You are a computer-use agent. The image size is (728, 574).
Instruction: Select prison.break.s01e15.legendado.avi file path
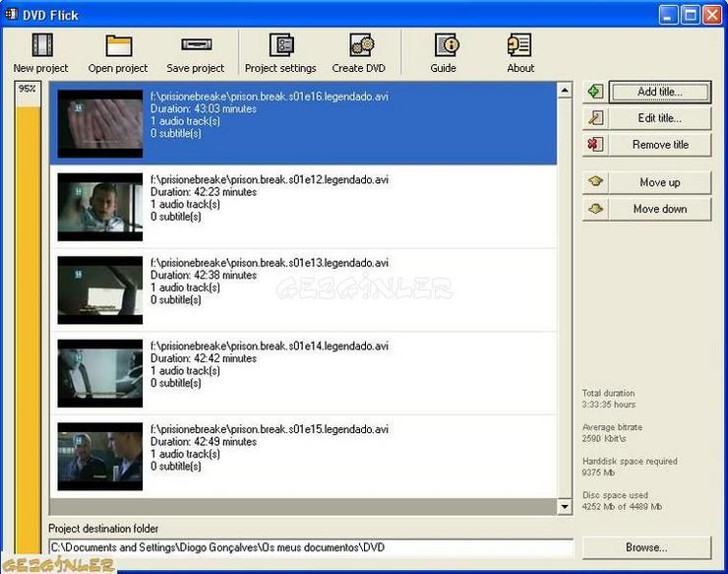pos(270,429)
